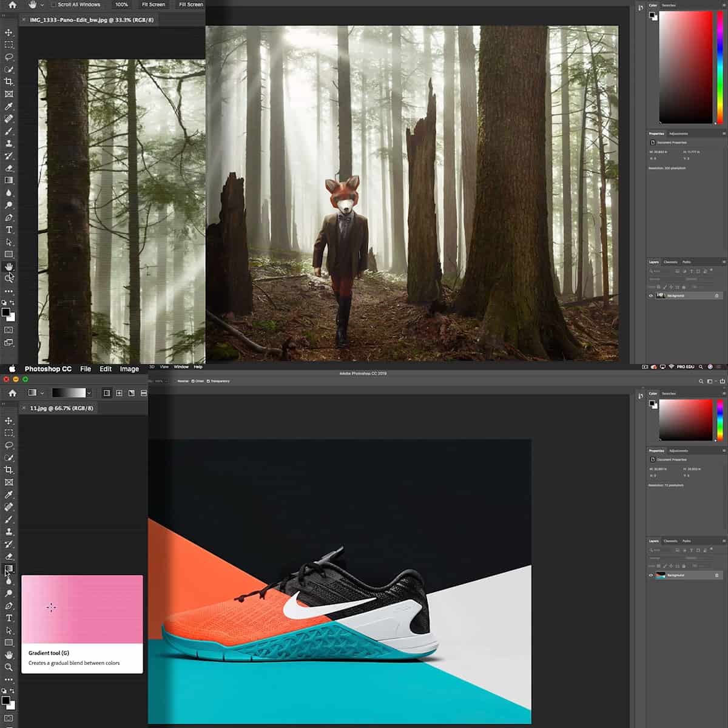Uncheck the Dither option
The height and width of the screenshot is (728, 728).
[192, 381]
